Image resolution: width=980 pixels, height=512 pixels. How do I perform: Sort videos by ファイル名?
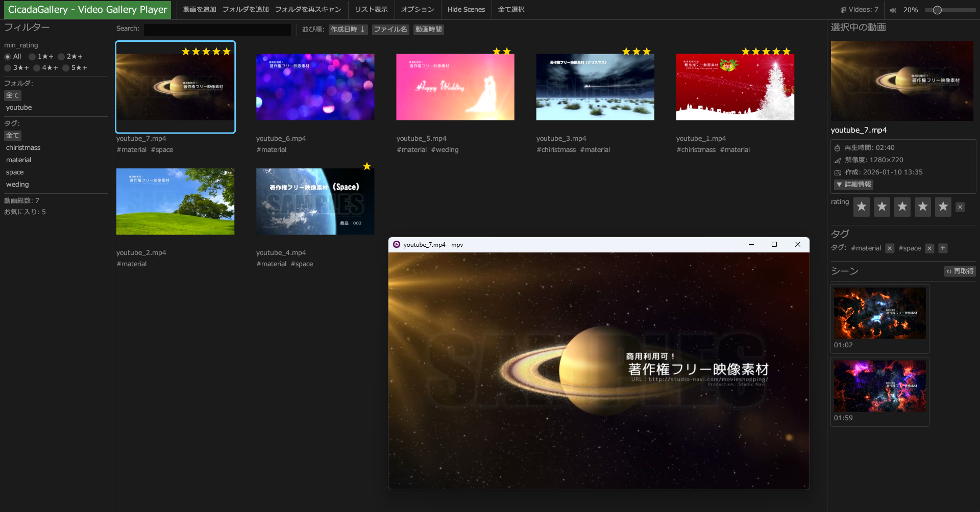point(390,30)
